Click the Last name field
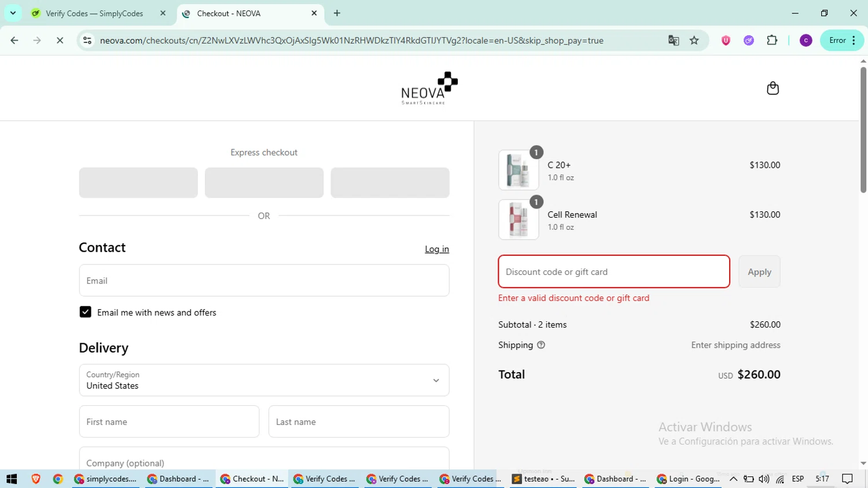This screenshot has height=488, width=868. point(359,421)
